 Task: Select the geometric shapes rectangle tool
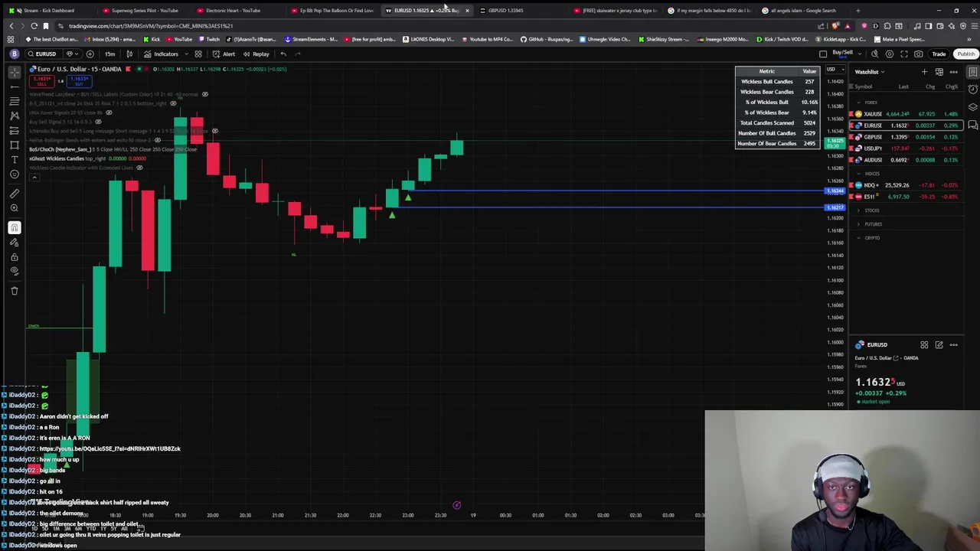15,145
